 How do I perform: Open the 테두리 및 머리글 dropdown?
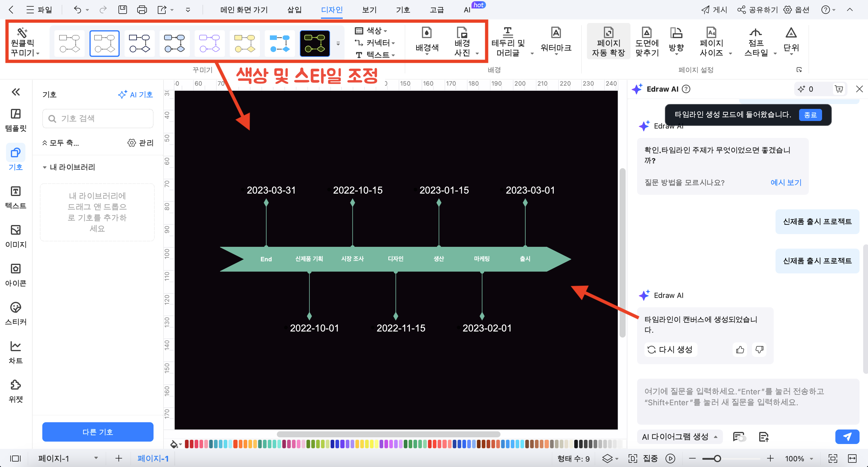click(x=512, y=41)
